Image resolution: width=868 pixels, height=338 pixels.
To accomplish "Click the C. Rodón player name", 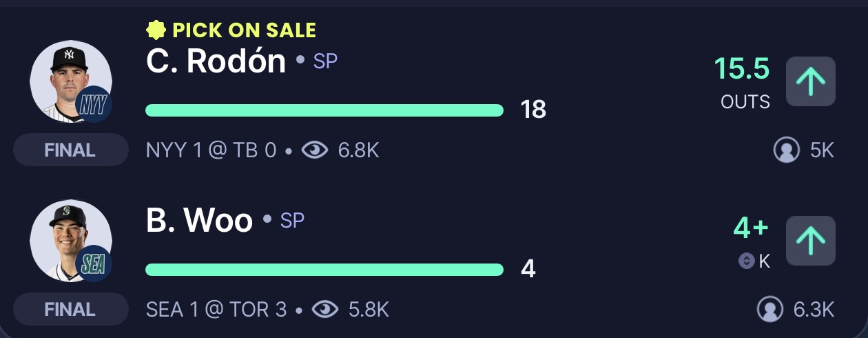I will 216,61.
